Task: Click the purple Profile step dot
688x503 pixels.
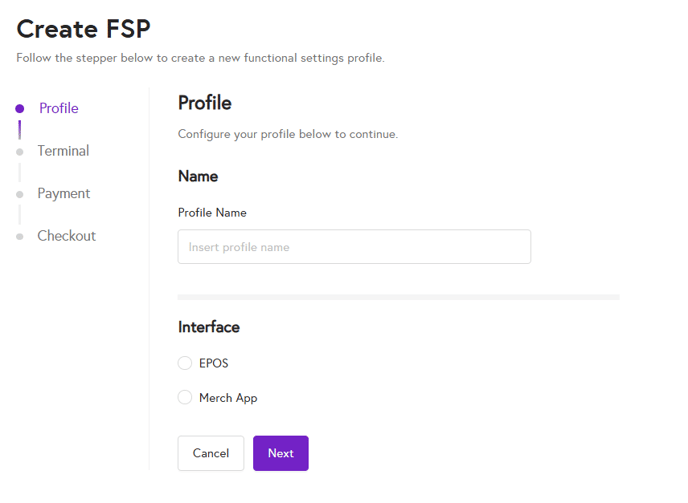Action: 20,108
